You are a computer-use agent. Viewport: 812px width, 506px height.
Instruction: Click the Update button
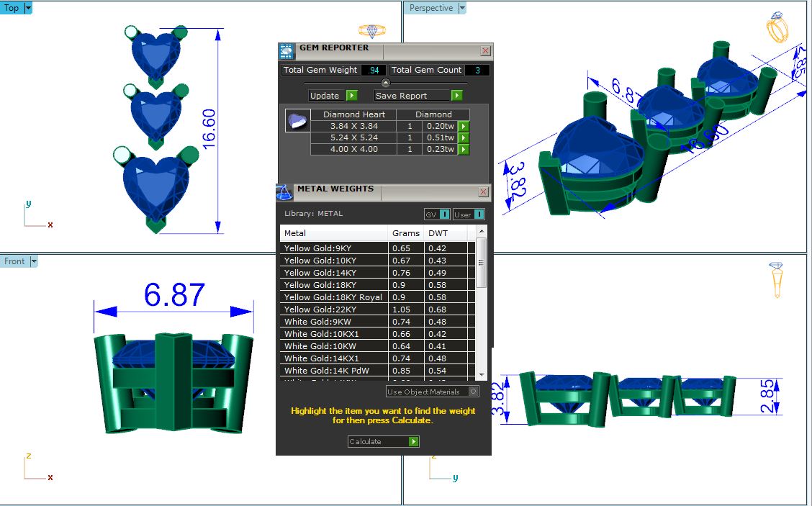tap(333, 96)
